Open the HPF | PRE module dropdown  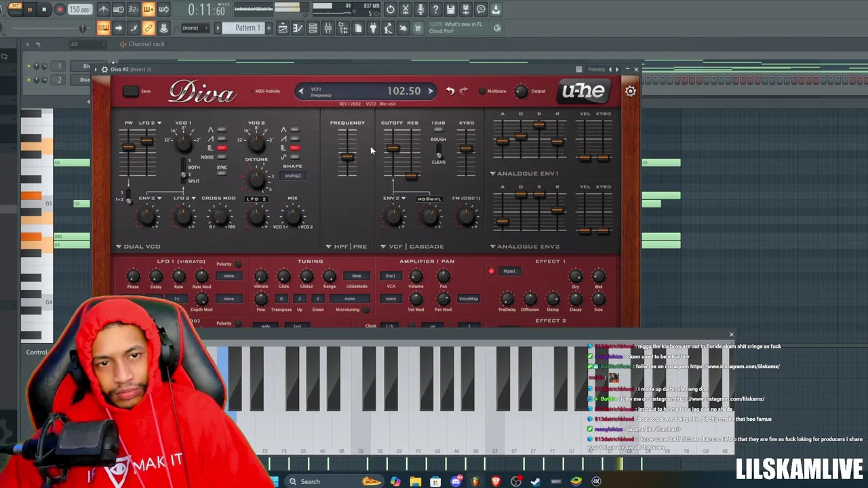point(346,247)
